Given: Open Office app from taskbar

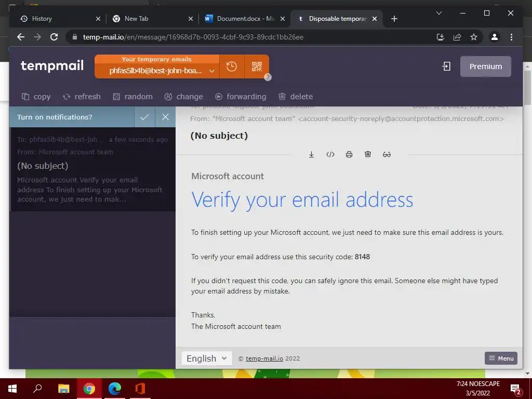Looking at the screenshot, I should click(x=140, y=389).
